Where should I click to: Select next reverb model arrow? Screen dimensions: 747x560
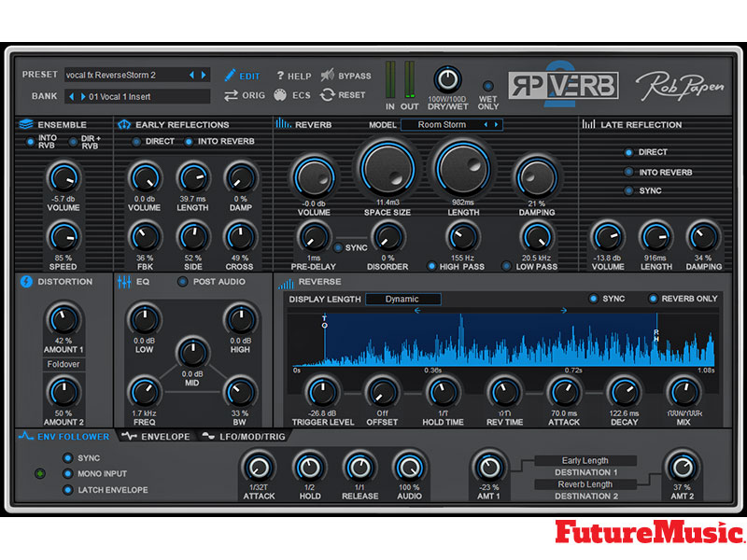click(x=497, y=125)
